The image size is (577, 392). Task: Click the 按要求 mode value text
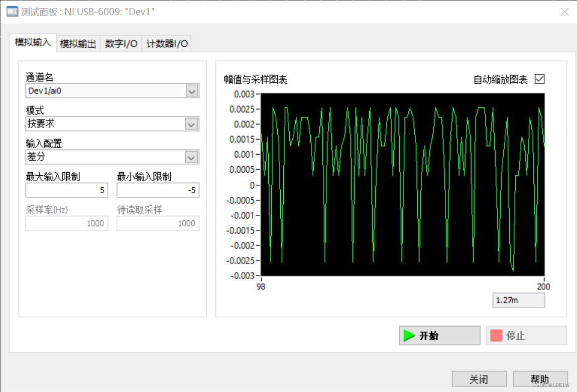[x=41, y=123]
